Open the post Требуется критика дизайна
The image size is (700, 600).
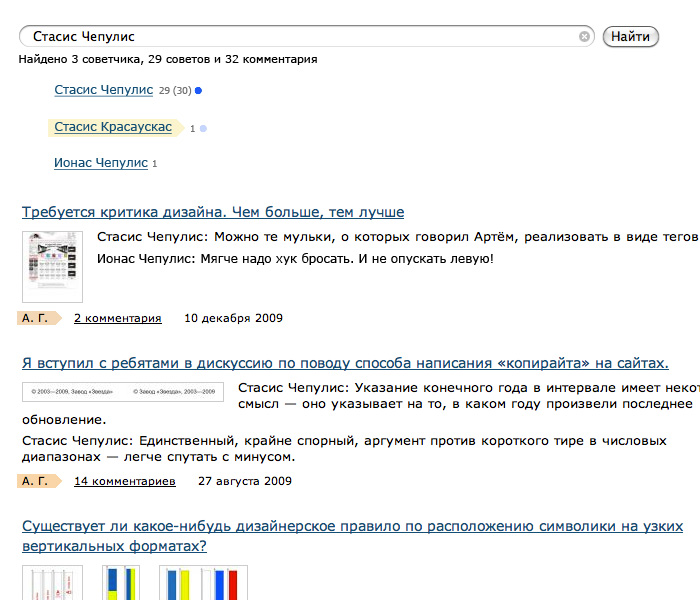pos(213,212)
